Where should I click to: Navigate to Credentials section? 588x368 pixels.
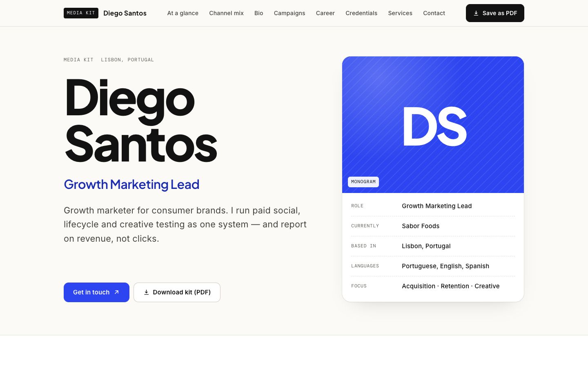coord(361,13)
